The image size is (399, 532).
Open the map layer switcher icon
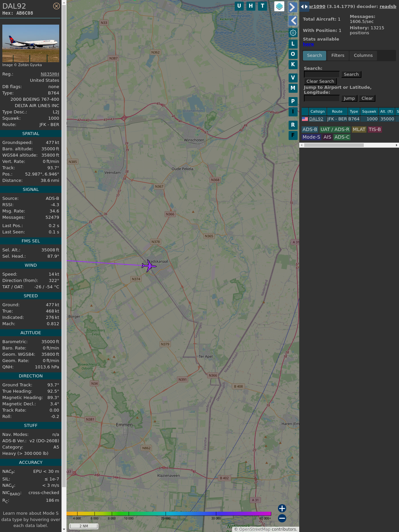pyautogui.click(x=279, y=6)
